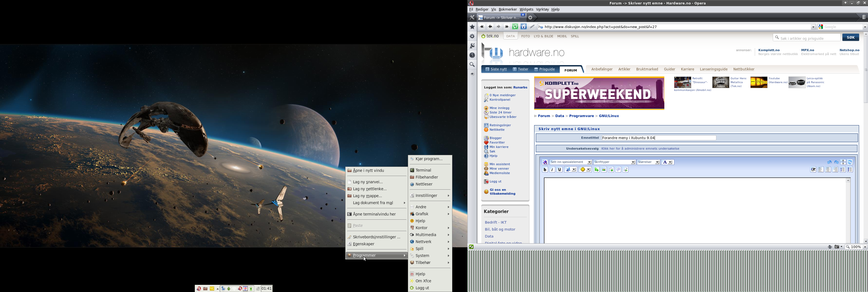Screen dimensions: 868x292
Task: Expand the 'Multimedia' submenu in Xfce menu
Action: pos(430,235)
